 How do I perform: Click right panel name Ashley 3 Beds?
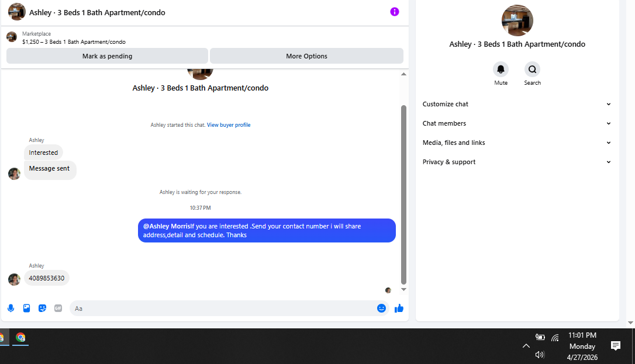517,44
